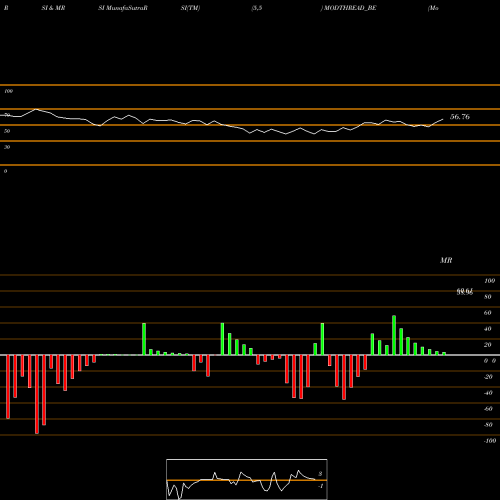Click the MODTHREAD_BE symbol title text
This screenshot has width=500, height=500.
click(349, 8)
